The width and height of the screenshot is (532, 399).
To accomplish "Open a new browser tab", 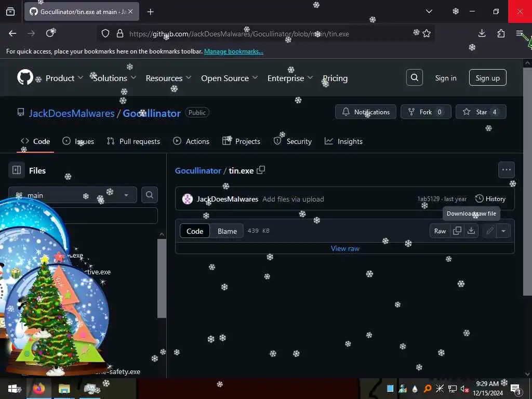I will 150,12.
